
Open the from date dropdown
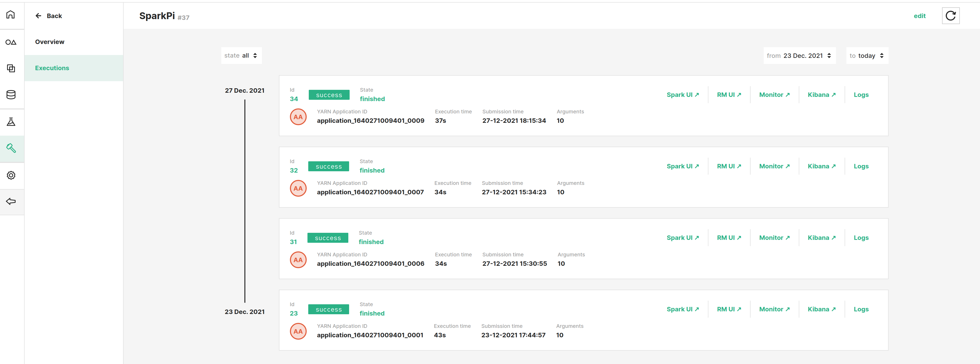799,56
